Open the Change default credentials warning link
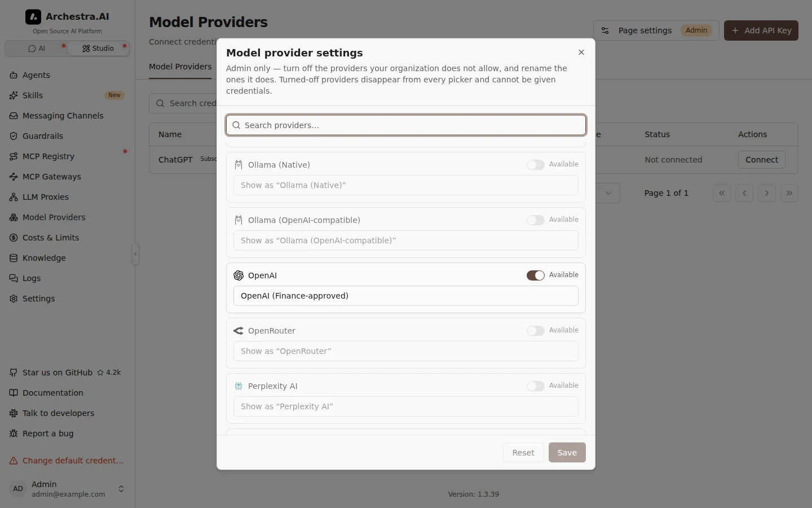Screen dimensions: 812x508 click(x=67, y=461)
